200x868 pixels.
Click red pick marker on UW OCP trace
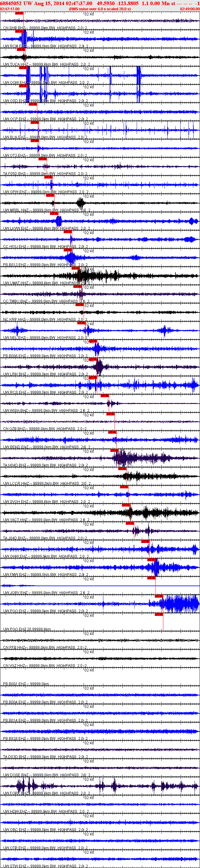click(x=33, y=104)
